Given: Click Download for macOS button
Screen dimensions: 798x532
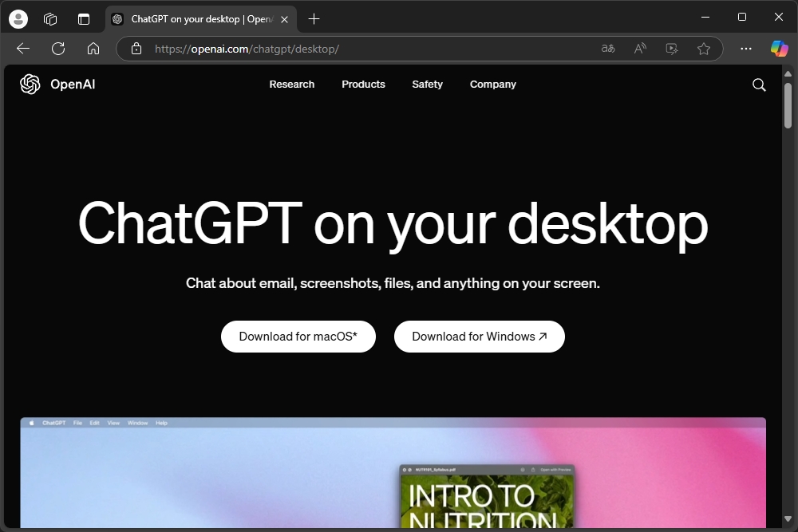Looking at the screenshot, I should [298, 337].
